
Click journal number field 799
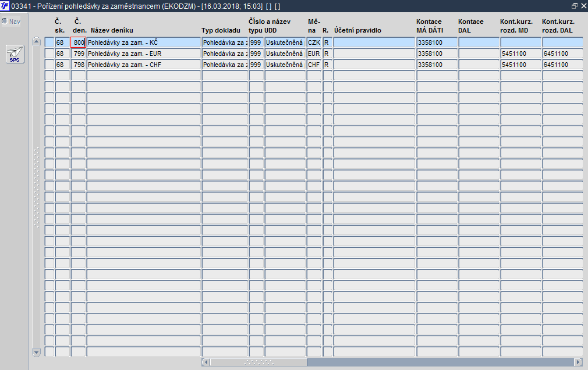(79, 54)
